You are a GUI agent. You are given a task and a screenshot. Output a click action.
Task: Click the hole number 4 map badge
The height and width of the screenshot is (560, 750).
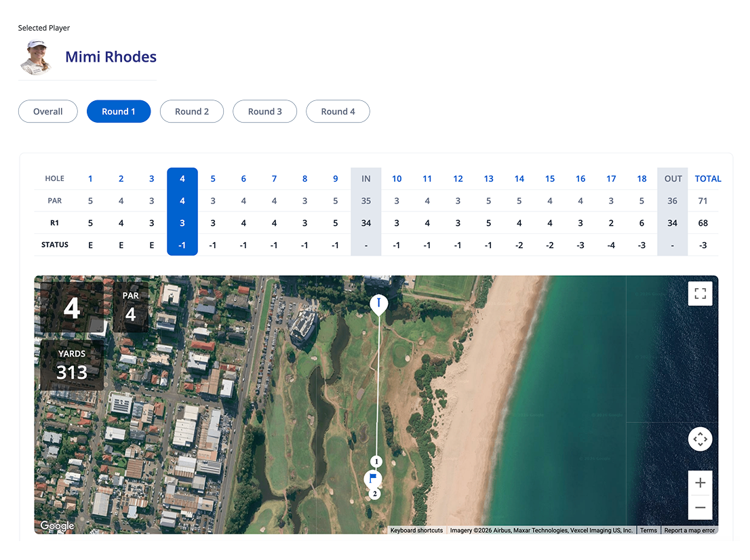72,307
